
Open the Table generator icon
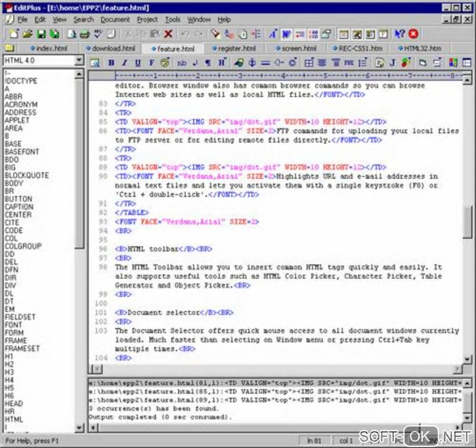pyautogui.click(x=309, y=63)
